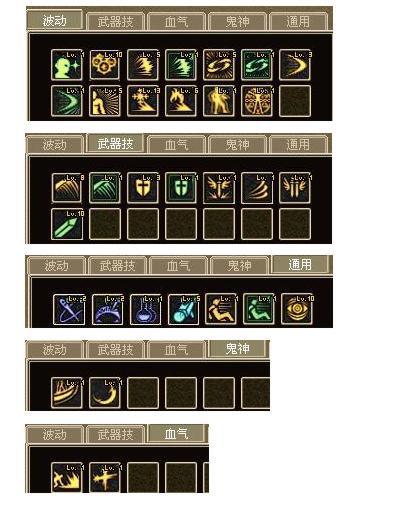Click the green shield with cross skill
The height and width of the screenshot is (513, 402).
[181, 188]
